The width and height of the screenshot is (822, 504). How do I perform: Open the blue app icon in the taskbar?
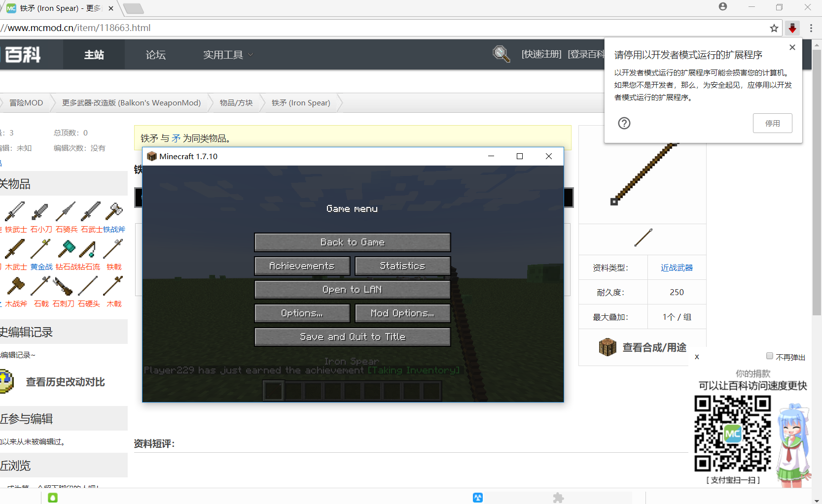tap(478, 498)
